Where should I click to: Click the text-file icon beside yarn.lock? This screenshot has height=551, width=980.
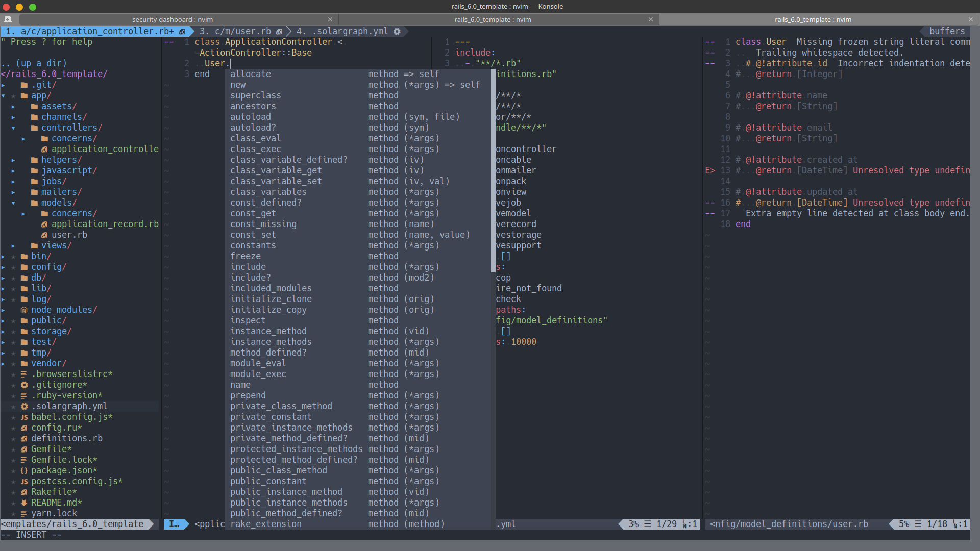pyautogui.click(x=24, y=514)
